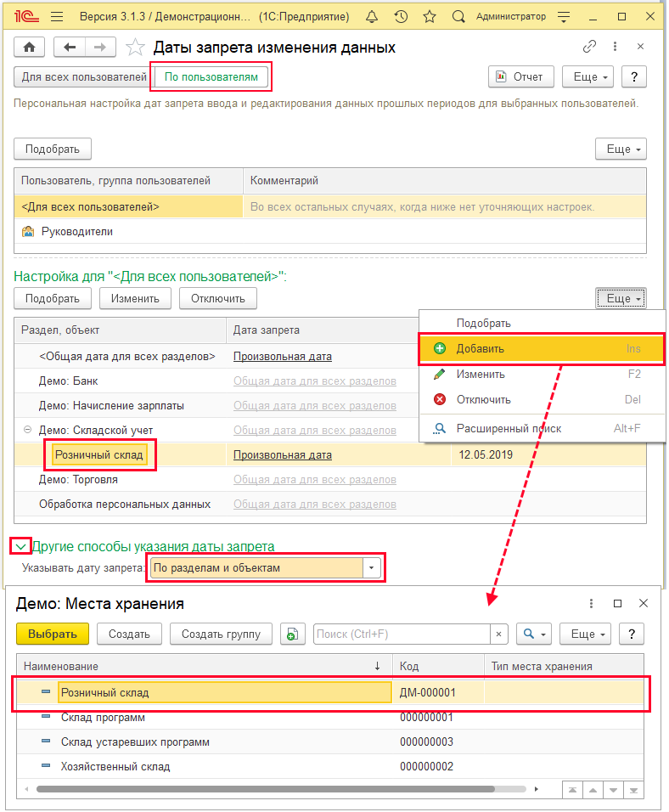669x812 pixels.
Task: Click Изменить button in settings section
Action: (135, 299)
